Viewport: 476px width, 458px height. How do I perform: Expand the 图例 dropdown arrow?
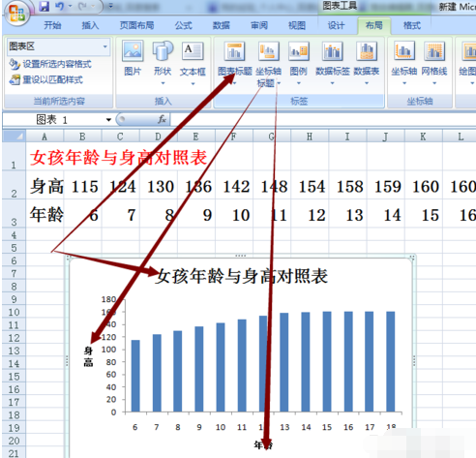pos(299,83)
